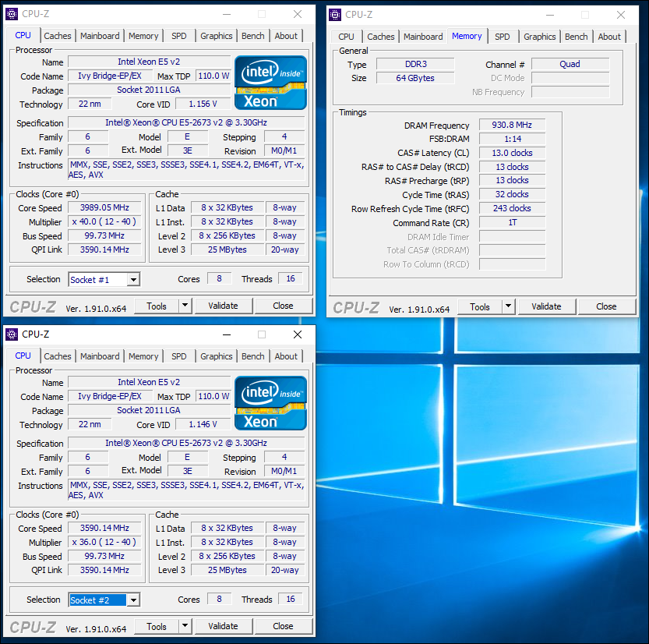This screenshot has height=644, width=649.
Task: Go to the Graphics tab in the Socket #2 window
Action: 216,356
